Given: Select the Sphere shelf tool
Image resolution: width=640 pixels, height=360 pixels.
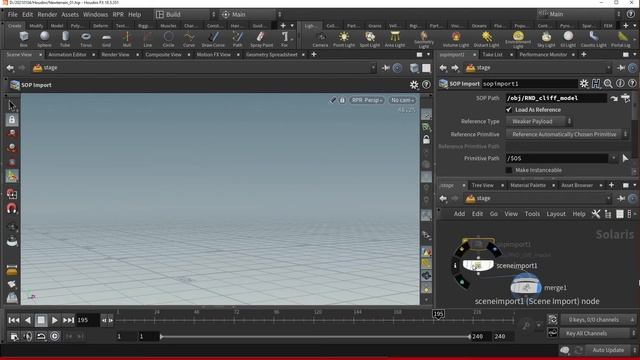Looking at the screenshot, I should pos(44,39).
